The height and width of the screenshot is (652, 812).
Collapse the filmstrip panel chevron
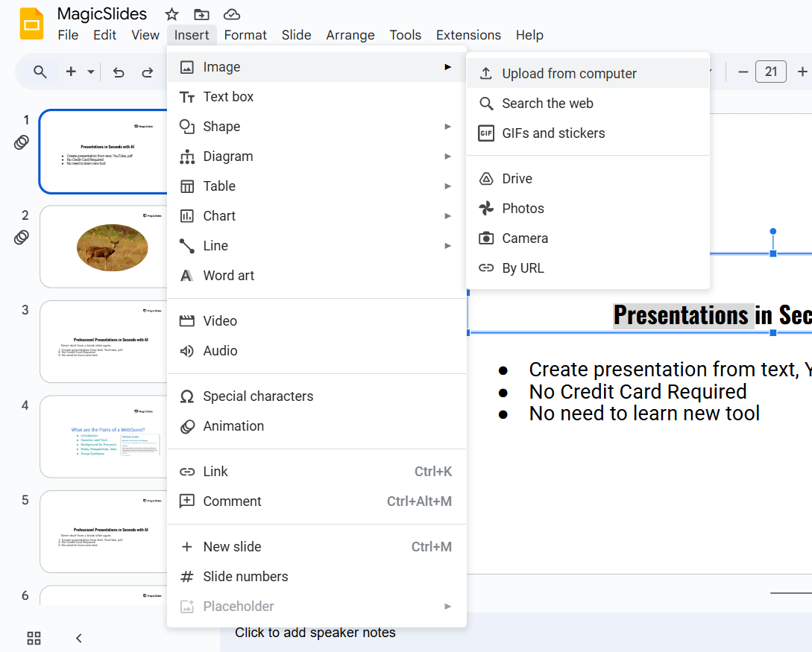[79, 638]
